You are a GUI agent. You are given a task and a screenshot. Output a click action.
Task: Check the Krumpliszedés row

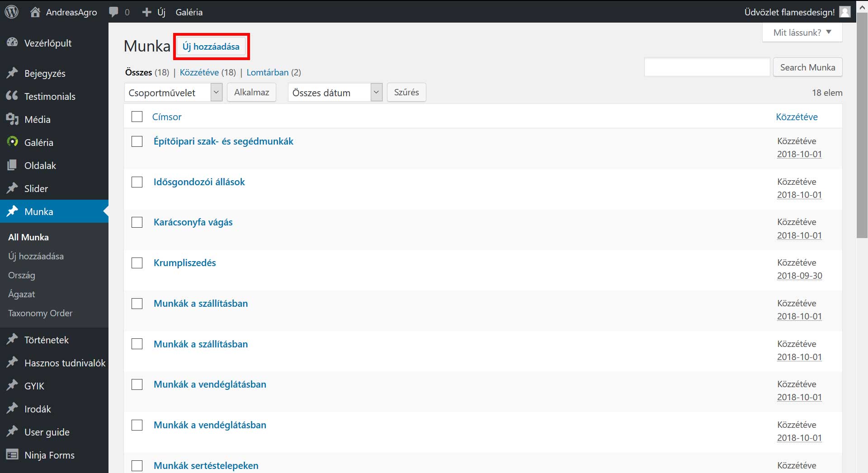coord(137,263)
